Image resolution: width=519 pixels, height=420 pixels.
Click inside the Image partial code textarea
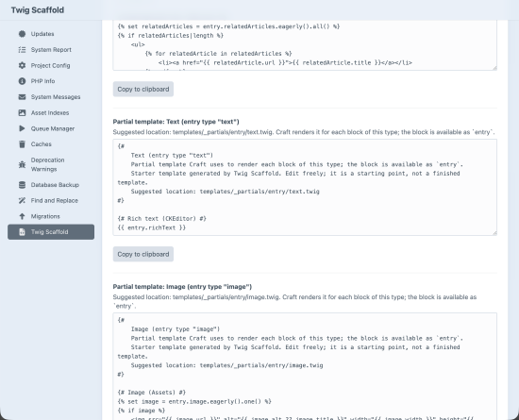305,366
